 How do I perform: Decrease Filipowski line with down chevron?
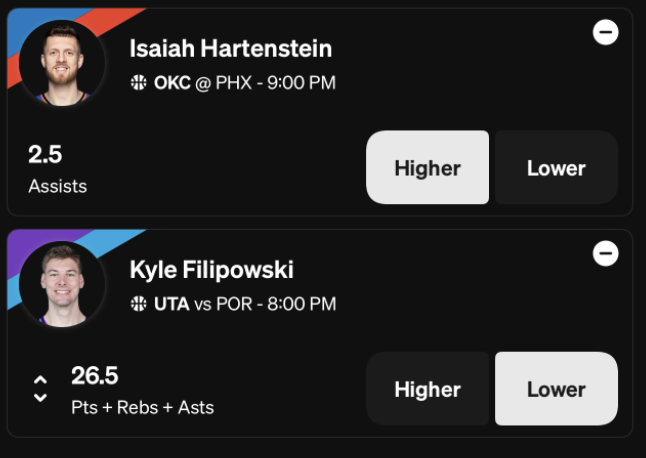[40, 398]
